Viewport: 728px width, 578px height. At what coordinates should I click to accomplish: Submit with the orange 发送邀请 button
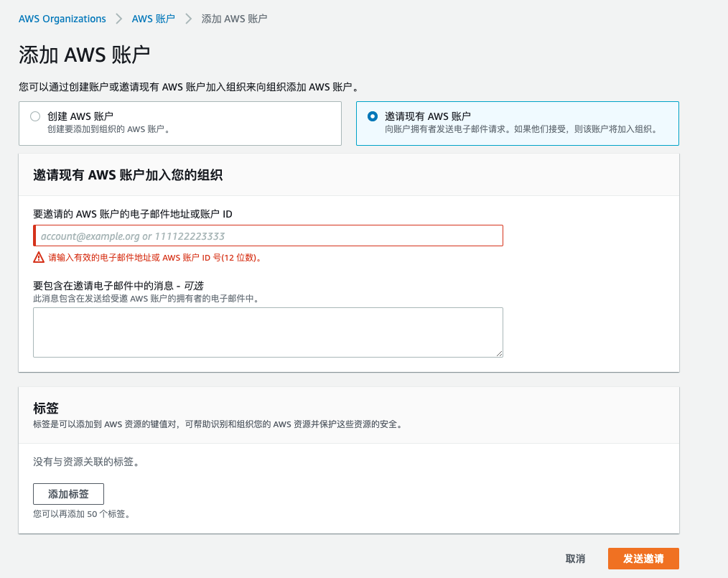[643, 559]
